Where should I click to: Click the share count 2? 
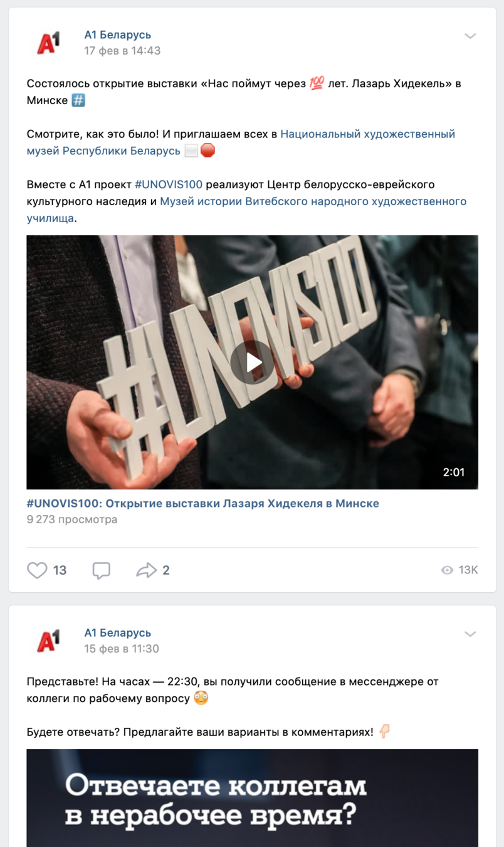tap(166, 570)
